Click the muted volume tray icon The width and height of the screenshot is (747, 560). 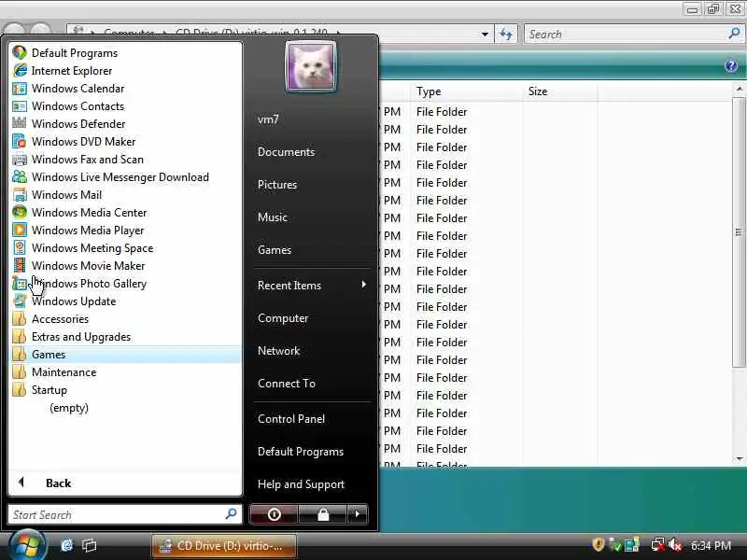675,545
